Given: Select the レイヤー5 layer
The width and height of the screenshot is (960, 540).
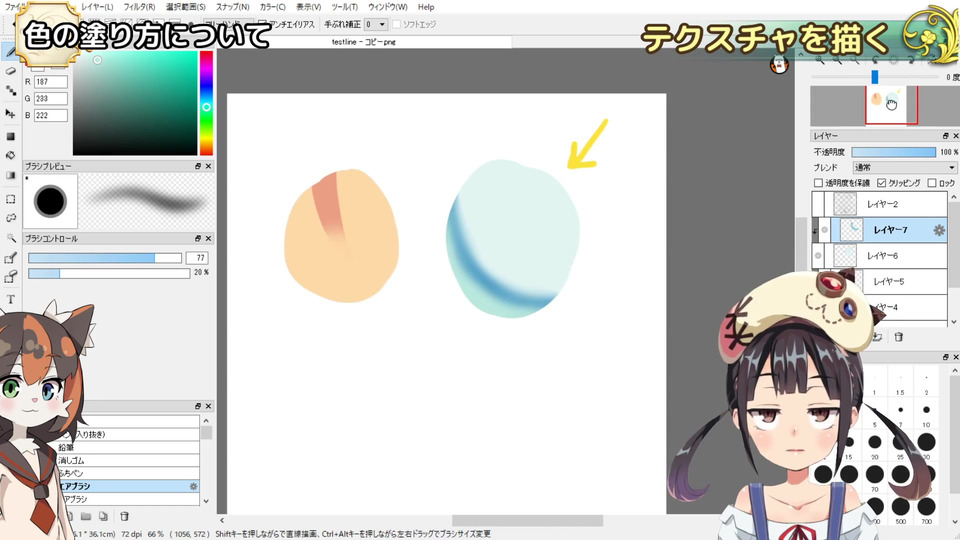Looking at the screenshot, I should 888,282.
